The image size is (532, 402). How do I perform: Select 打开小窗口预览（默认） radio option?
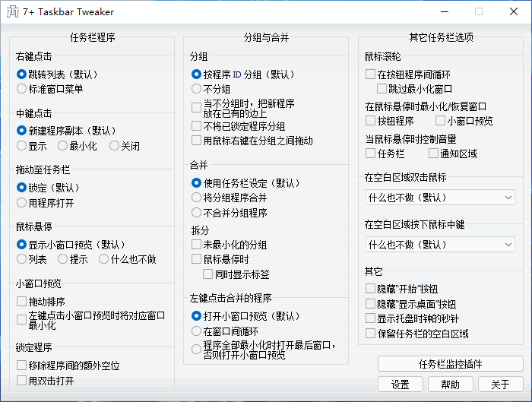(x=196, y=316)
